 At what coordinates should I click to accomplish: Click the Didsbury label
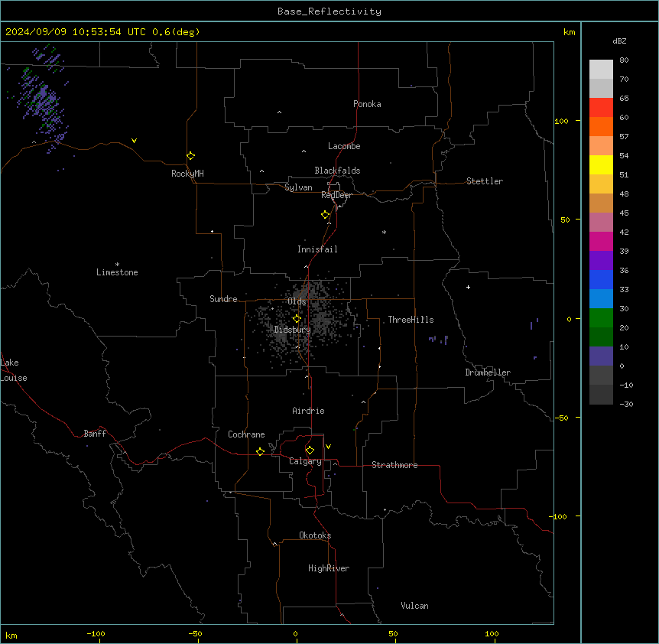[x=293, y=330]
